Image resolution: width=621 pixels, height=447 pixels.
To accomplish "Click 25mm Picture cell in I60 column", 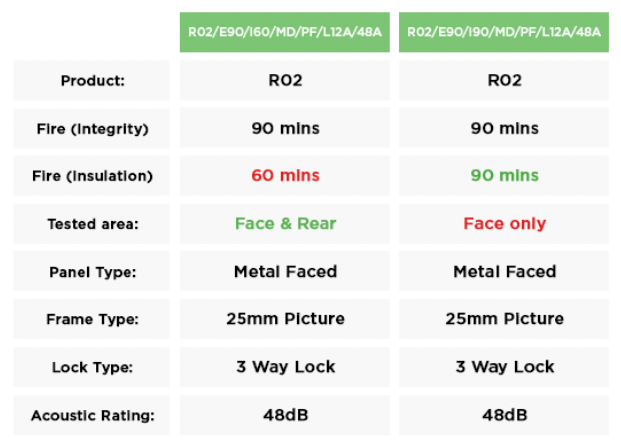I will pos(284,319).
